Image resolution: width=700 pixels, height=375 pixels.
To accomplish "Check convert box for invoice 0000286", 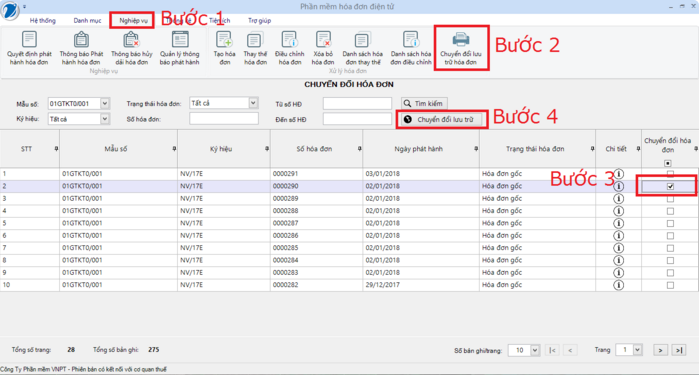I will (670, 236).
